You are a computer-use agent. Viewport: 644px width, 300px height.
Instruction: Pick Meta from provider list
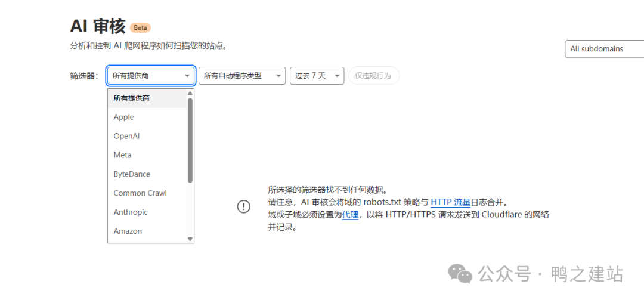click(147, 155)
